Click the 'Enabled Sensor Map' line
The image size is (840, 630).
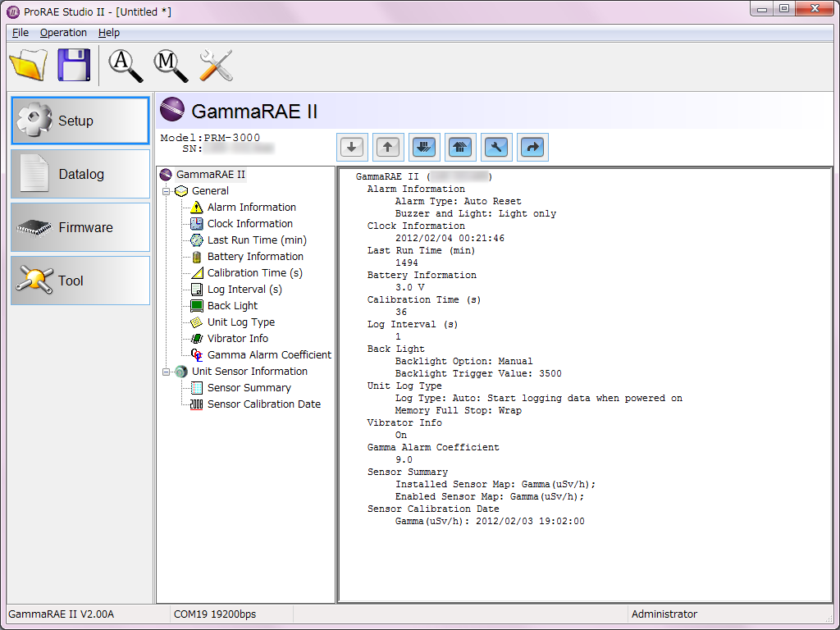coord(490,497)
